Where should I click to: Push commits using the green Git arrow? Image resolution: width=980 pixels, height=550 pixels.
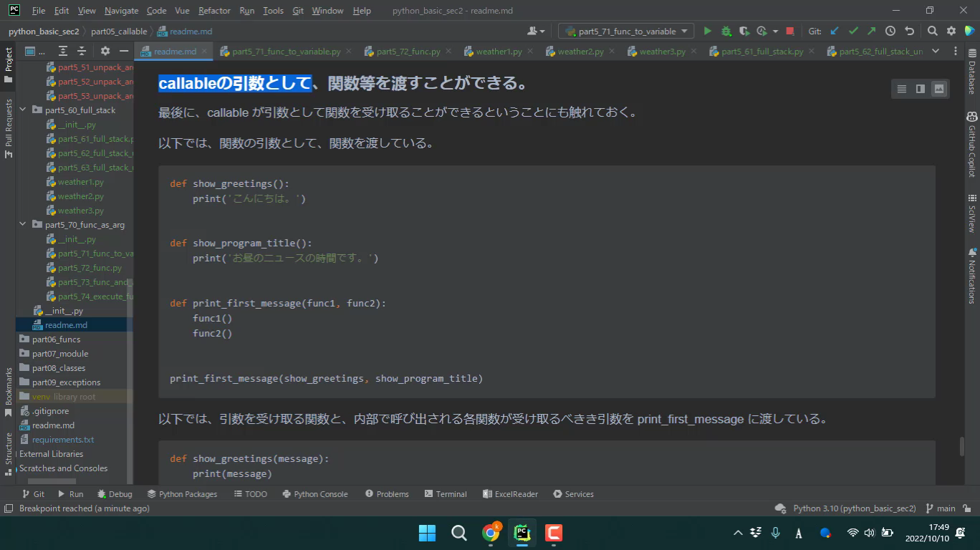[x=871, y=31]
